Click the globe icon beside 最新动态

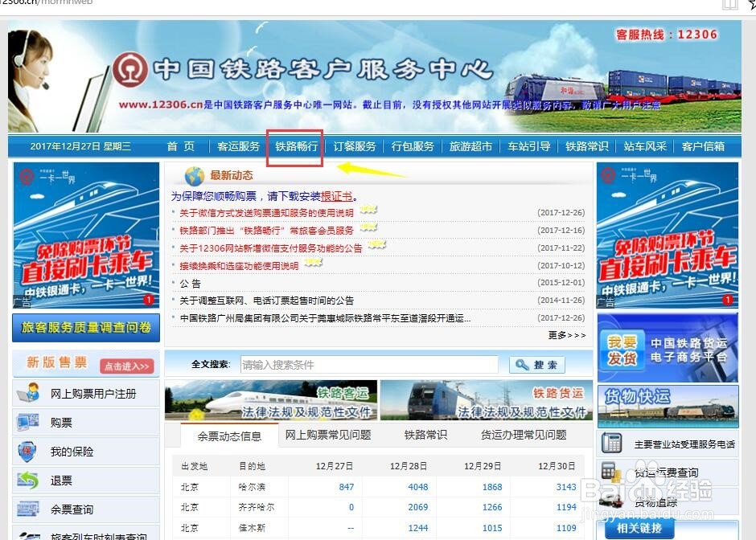tap(195, 176)
